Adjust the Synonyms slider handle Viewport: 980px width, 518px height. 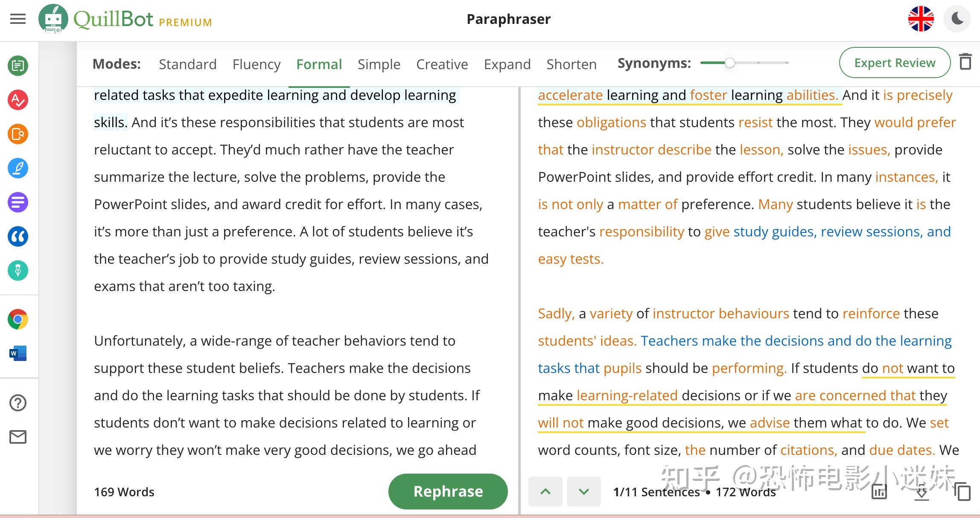[x=730, y=63]
